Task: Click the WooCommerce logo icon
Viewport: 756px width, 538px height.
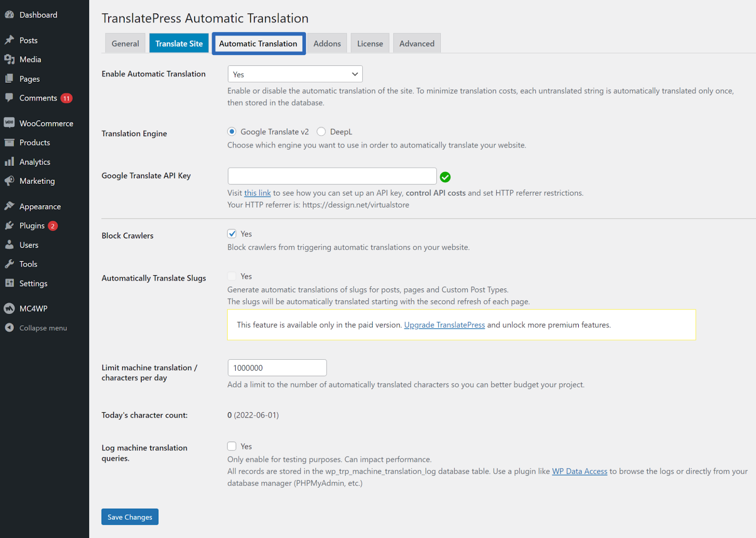Action: [x=9, y=123]
